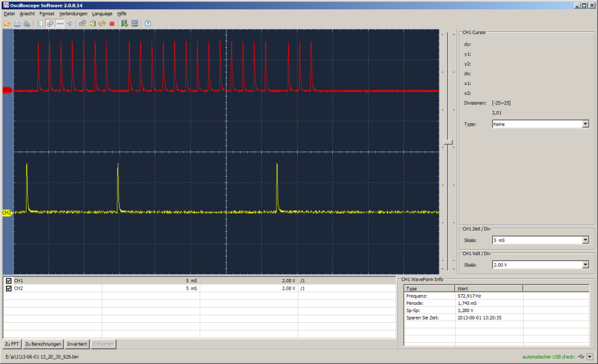Open the Datei menu
Viewport: 598px width, 364px height.
(9, 13)
